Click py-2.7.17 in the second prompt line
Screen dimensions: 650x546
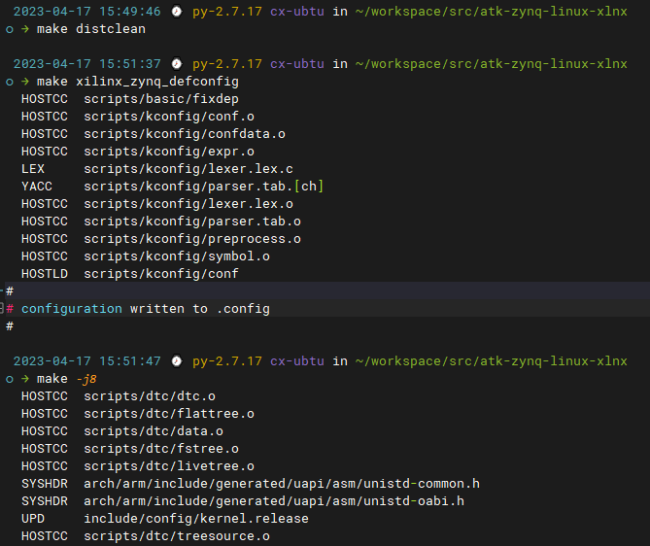point(227,64)
